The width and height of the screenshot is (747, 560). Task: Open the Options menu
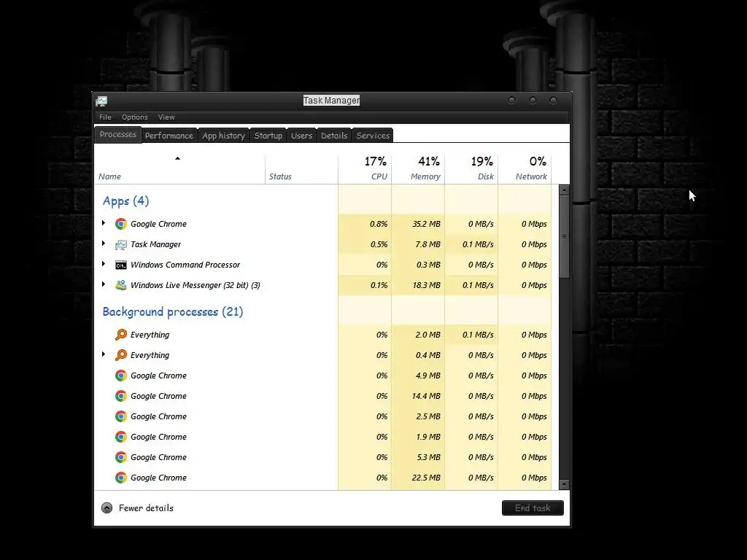tap(135, 117)
